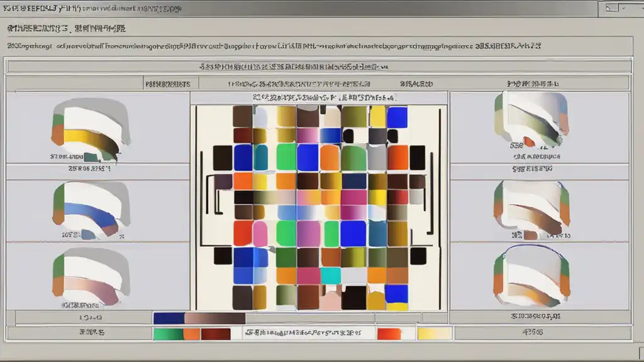Image resolution: width=644 pixels, height=362 pixels.
Task: Click the window control button at top right
Action: (x=613, y=8)
